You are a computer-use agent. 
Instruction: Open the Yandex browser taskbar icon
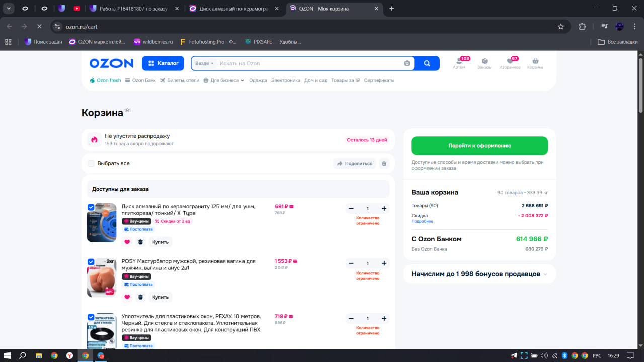click(69, 355)
